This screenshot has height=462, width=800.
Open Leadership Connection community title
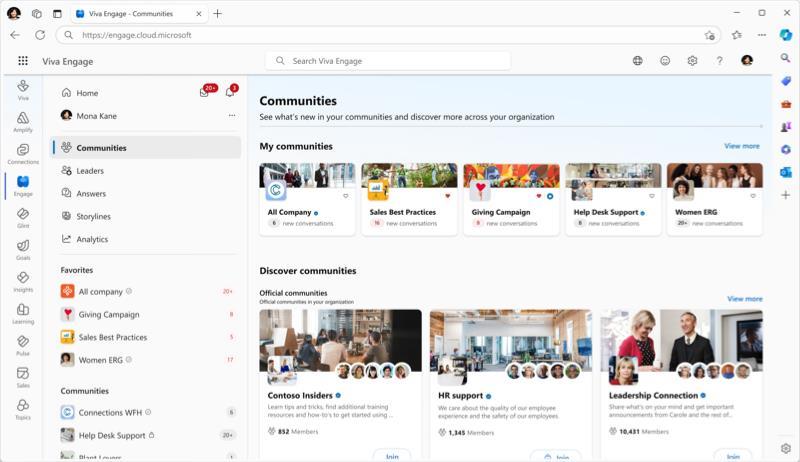pyautogui.click(x=653, y=395)
